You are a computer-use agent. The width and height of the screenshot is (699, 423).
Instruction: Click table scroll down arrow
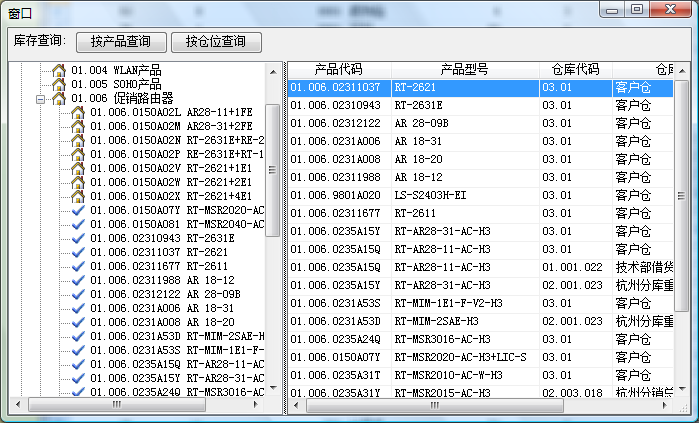tap(682, 389)
